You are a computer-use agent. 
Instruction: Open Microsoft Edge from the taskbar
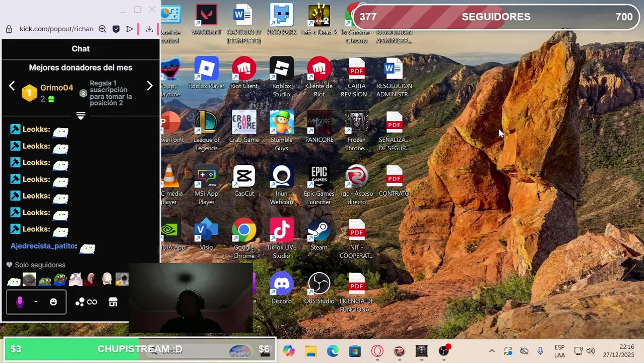pyautogui.click(x=333, y=351)
